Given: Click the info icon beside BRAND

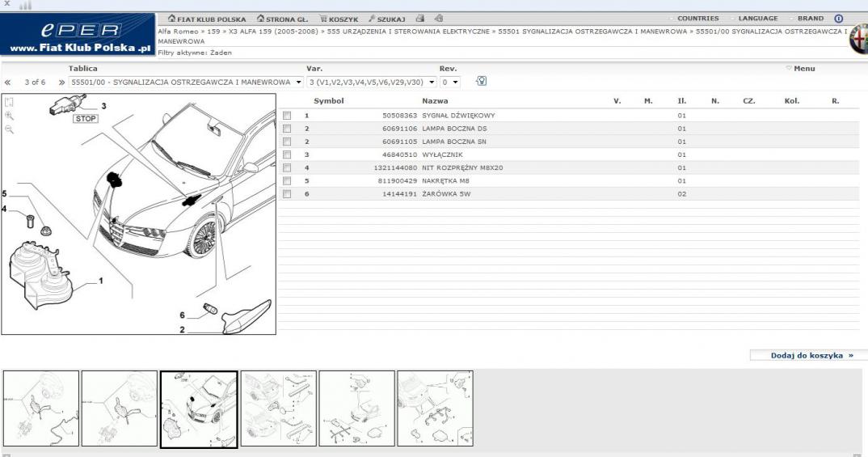Looking at the screenshot, I should pos(838,19).
